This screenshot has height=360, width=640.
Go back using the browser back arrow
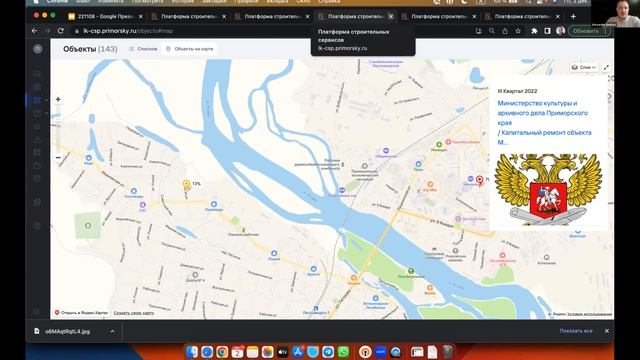click(35, 31)
